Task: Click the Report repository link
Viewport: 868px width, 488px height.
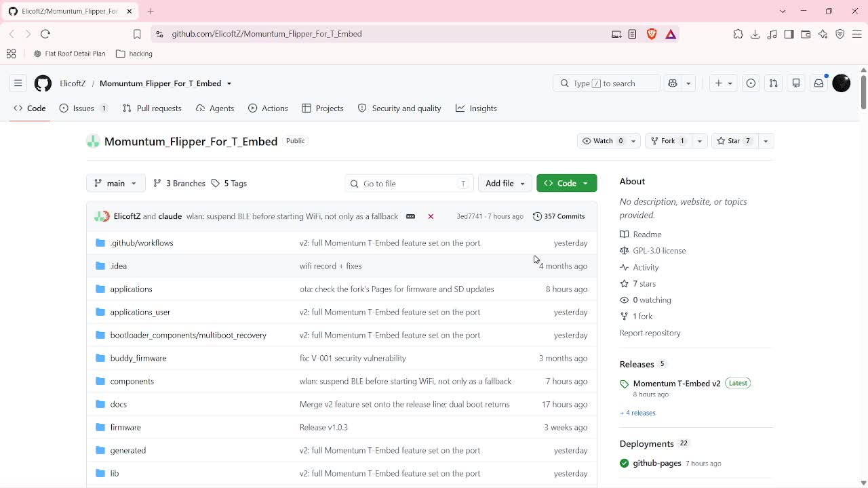Action: 650,333
